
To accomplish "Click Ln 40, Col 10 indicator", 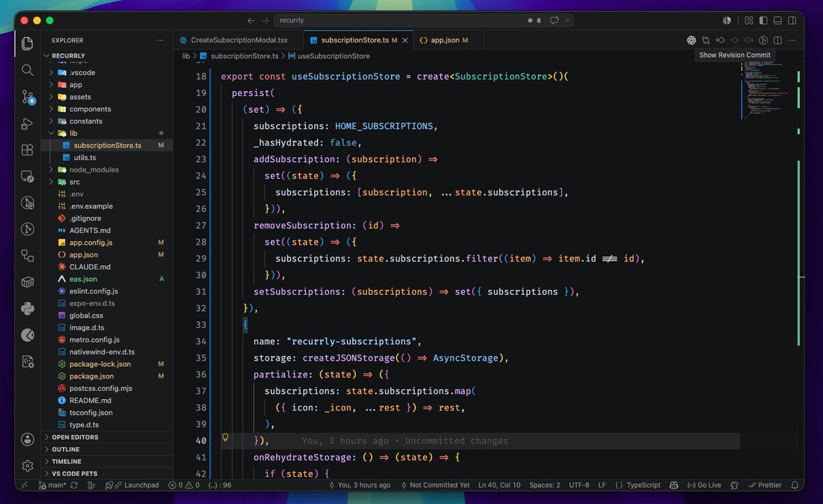I will 499,485.
